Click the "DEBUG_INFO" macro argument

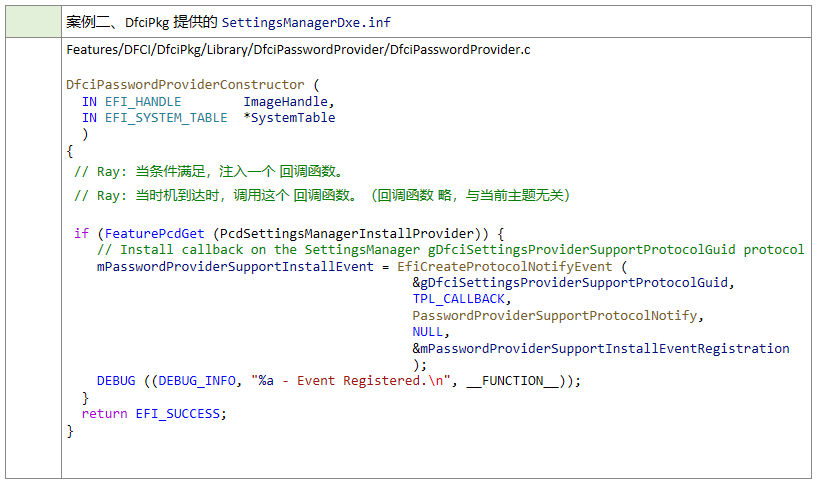click(x=197, y=381)
